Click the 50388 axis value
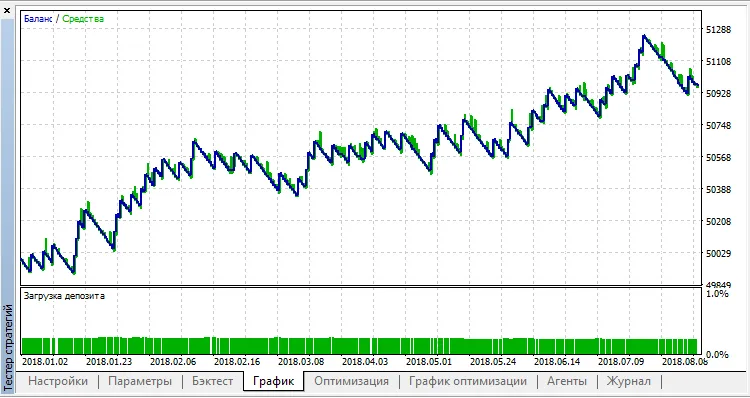 pyautogui.click(x=719, y=190)
